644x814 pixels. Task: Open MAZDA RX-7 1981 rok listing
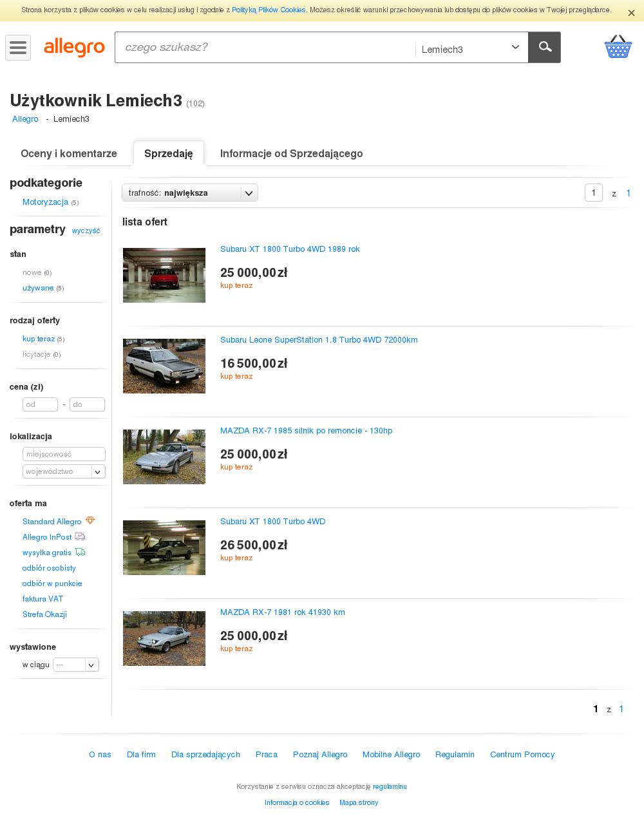coord(283,612)
